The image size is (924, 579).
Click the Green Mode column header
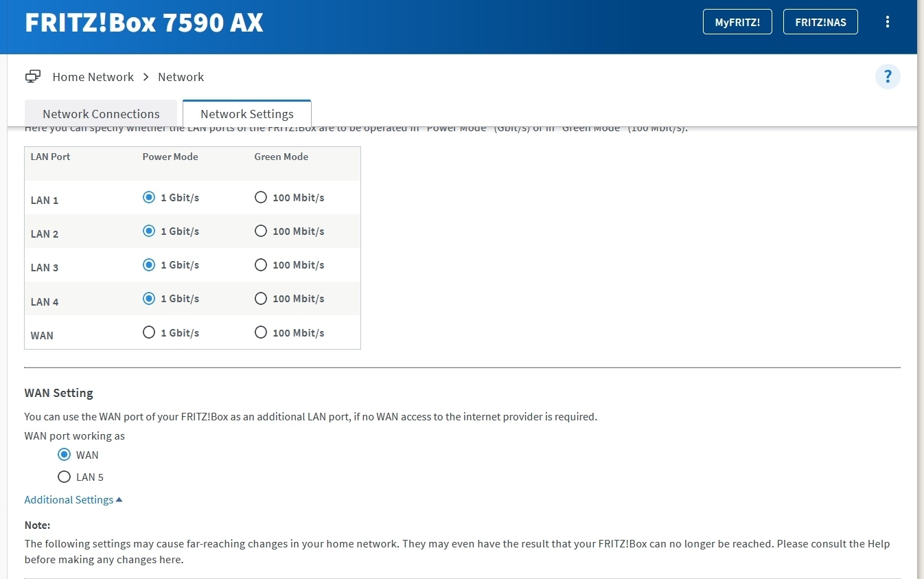[x=281, y=157]
